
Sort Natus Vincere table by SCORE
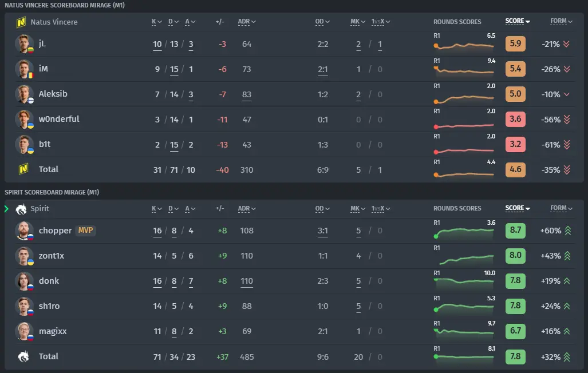tap(518, 21)
